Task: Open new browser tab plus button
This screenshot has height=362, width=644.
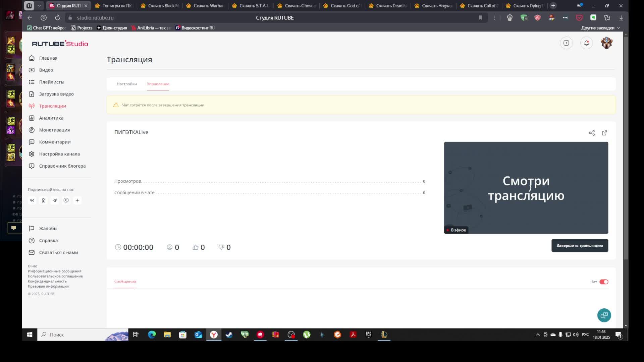Action: coord(553,6)
